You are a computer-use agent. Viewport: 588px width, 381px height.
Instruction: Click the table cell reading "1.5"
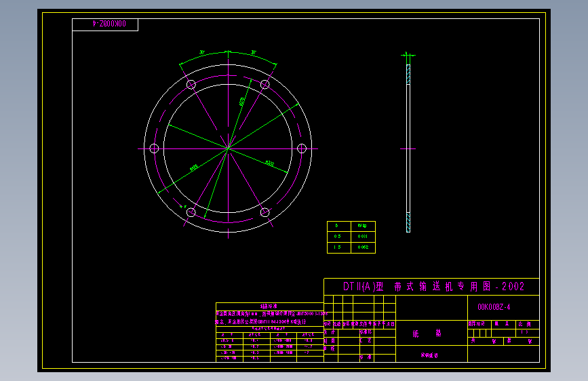[339, 247]
